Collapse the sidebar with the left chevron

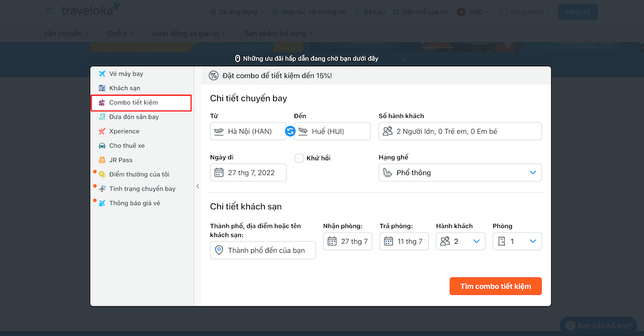[198, 187]
